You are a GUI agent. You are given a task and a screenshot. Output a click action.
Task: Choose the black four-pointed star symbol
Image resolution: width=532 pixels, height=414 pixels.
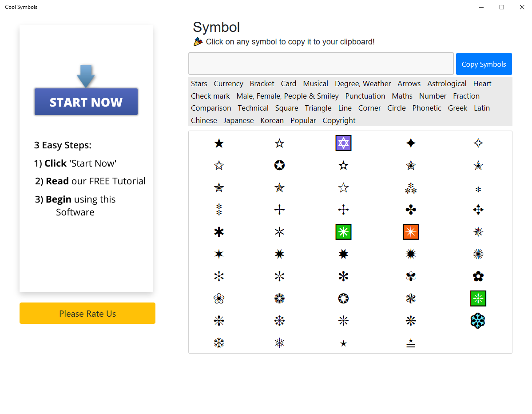[x=411, y=143]
